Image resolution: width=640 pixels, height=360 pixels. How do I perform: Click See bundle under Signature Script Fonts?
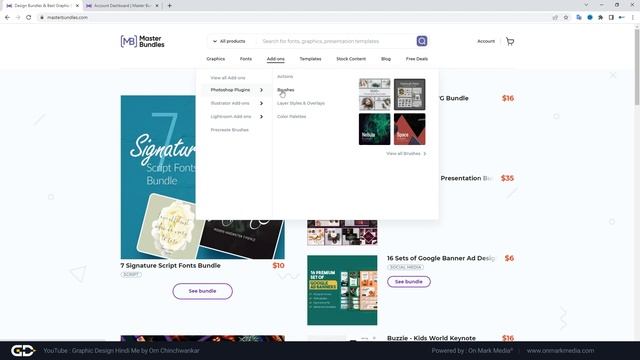coord(202,291)
